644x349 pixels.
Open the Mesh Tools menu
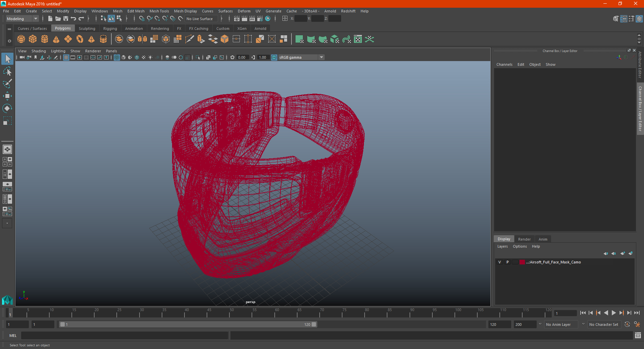[159, 11]
